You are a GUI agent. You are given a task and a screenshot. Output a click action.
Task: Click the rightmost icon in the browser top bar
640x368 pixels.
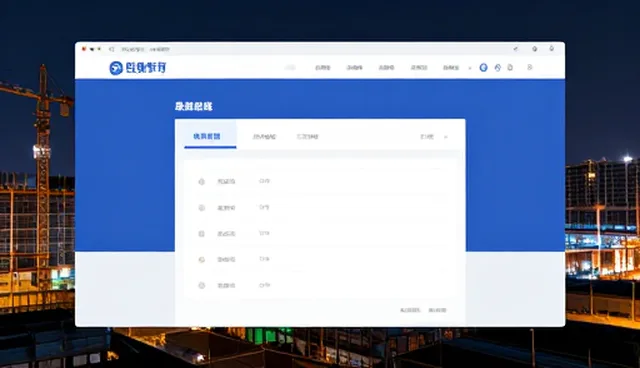coord(551,49)
